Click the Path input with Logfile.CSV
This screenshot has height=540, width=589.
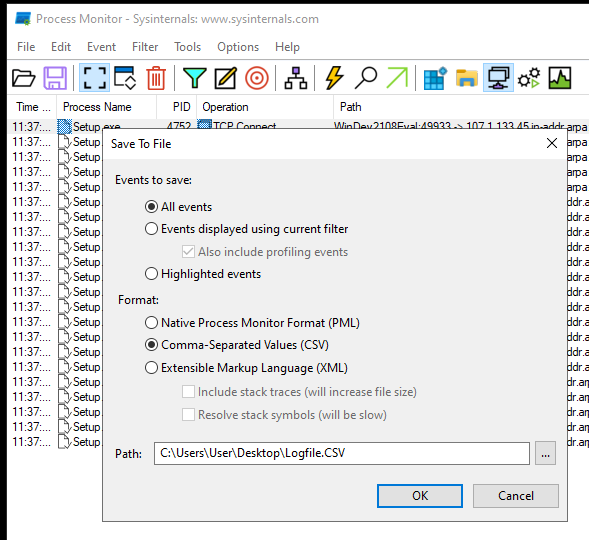[342, 453]
